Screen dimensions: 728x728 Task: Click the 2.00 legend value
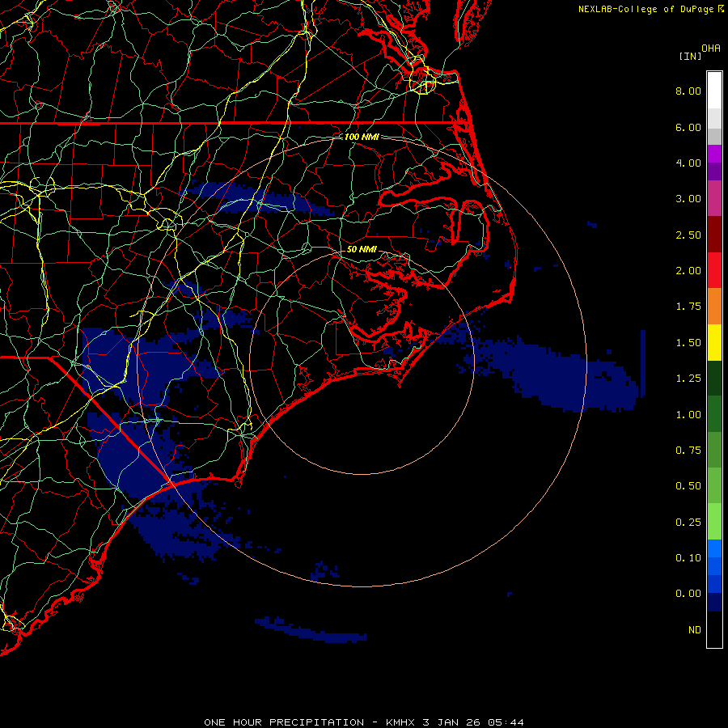point(688,271)
